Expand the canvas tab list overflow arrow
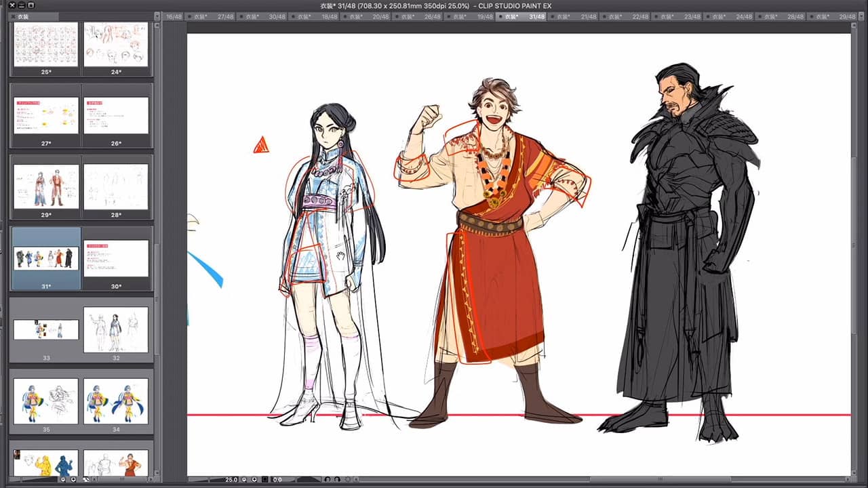Image resolution: width=868 pixels, height=488 pixels. [861, 16]
